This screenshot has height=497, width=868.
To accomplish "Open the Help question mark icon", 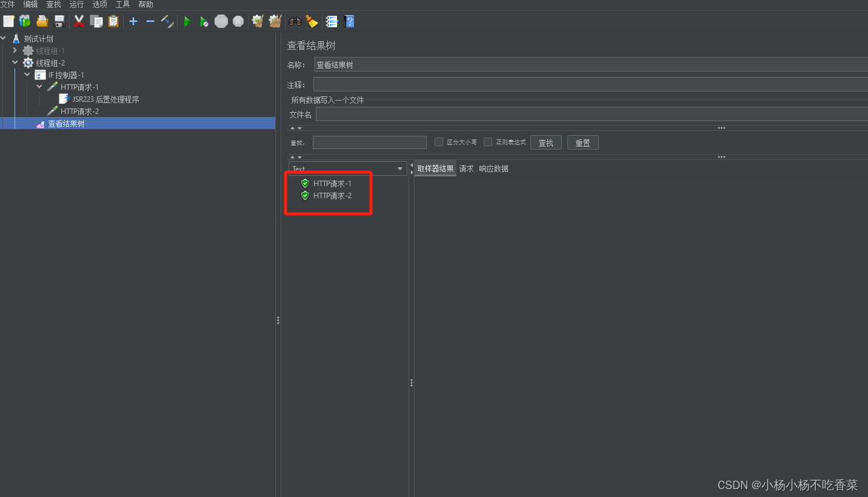I will [349, 21].
